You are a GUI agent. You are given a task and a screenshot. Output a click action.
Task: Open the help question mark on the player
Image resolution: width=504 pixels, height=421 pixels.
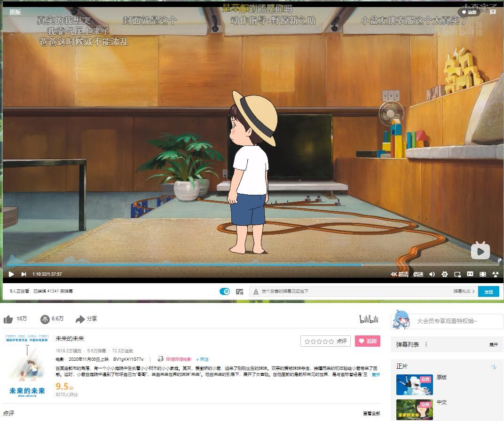tap(492, 12)
